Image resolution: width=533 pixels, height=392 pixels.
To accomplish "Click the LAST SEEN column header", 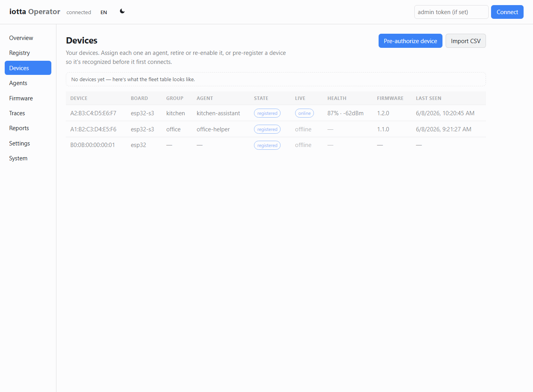I will (x=429, y=98).
